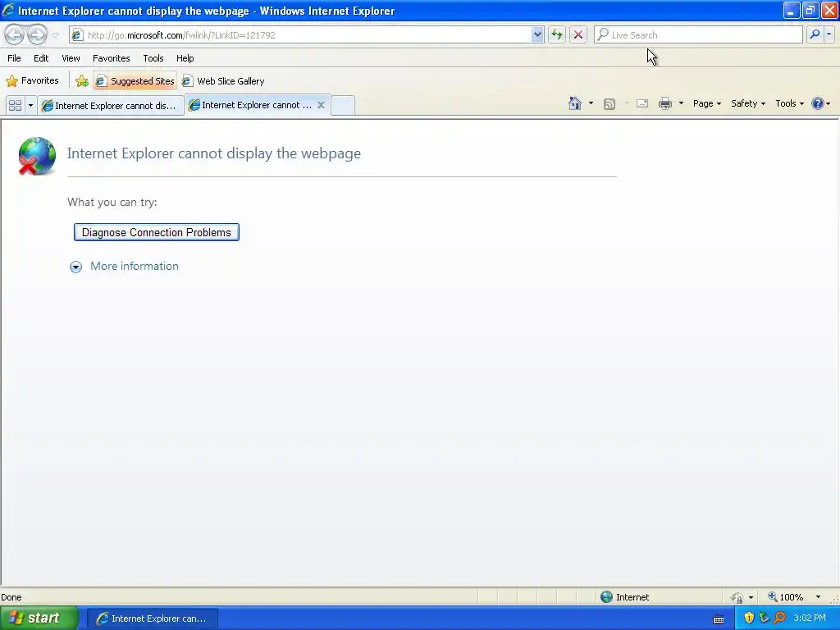Click the More information link text
Viewport: 840px width, 630px height.
coord(135,267)
